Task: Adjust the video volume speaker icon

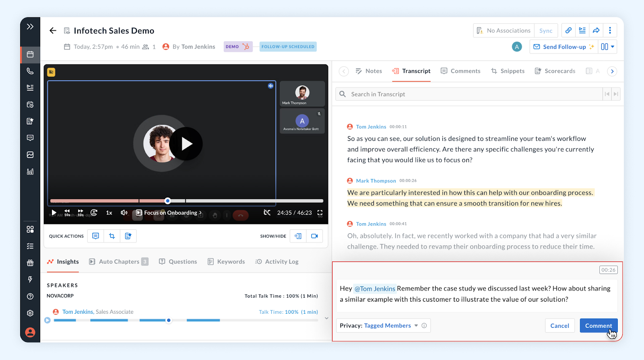Action: [x=124, y=212]
